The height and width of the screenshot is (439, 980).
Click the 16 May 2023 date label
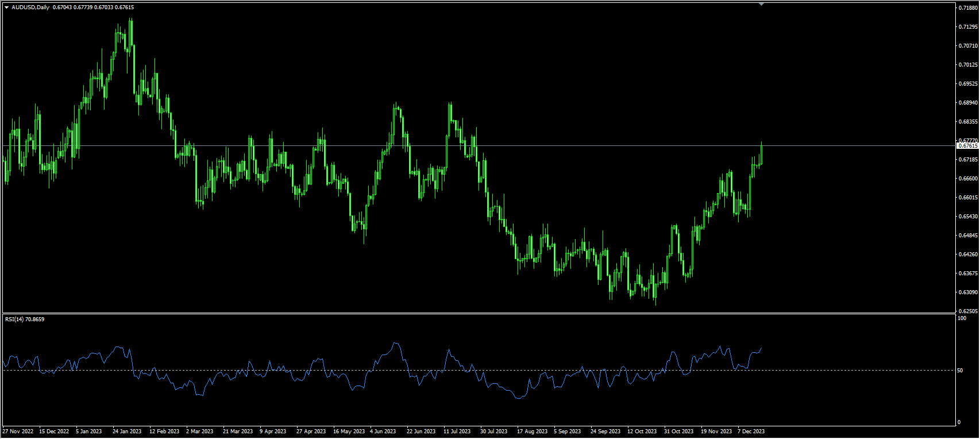pos(349,432)
